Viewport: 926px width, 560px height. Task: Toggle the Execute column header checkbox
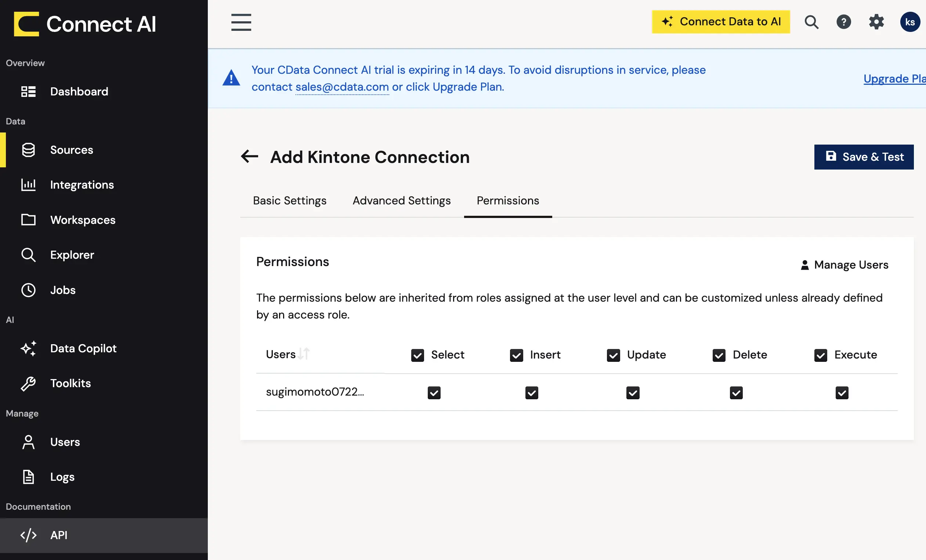point(821,355)
